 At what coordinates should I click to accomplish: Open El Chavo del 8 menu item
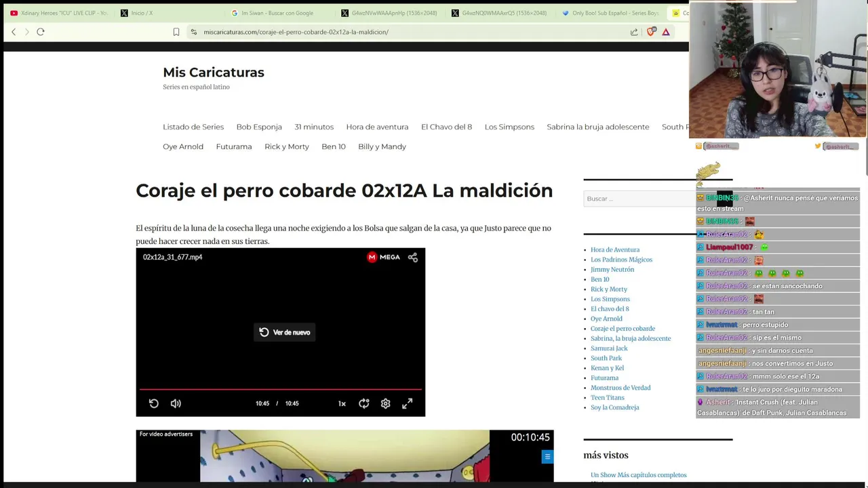click(446, 127)
